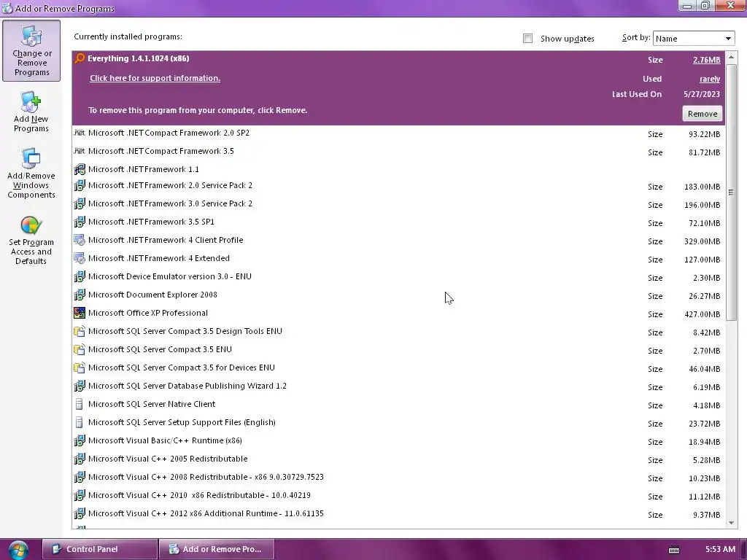Image resolution: width=747 pixels, height=560 pixels.
Task: Select Microsoft SQL Server Native Client entry
Action: [398, 404]
